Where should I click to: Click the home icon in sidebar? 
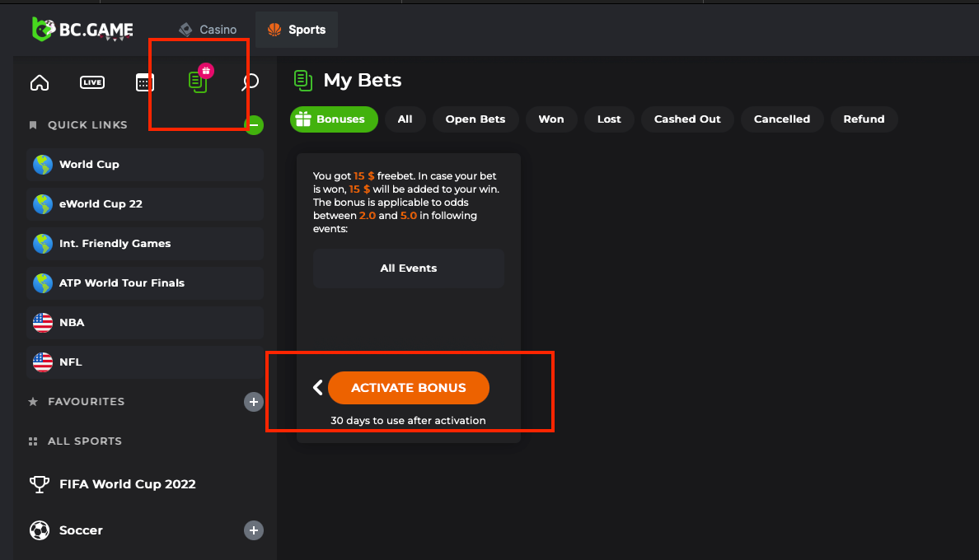pyautogui.click(x=40, y=82)
